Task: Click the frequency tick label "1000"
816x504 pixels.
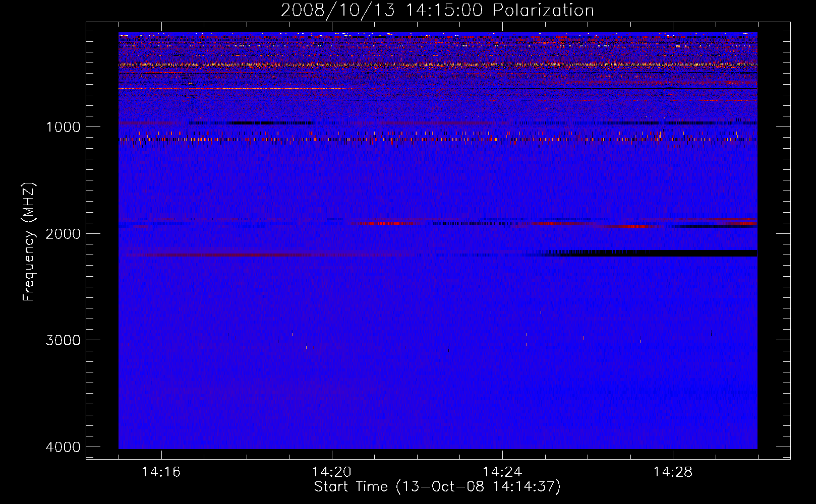Action: pyautogui.click(x=63, y=127)
